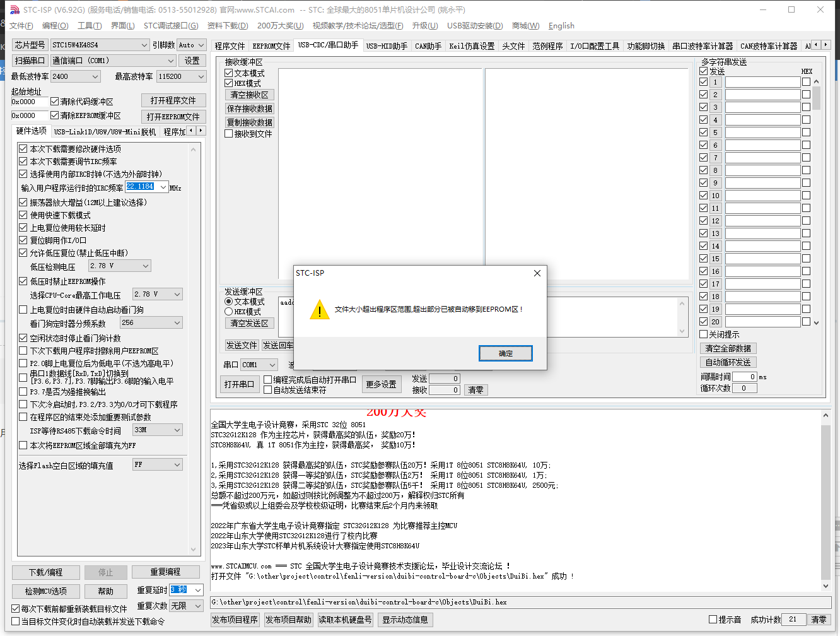
Task: Confirm dialog with 确定 button
Action: tap(506, 353)
